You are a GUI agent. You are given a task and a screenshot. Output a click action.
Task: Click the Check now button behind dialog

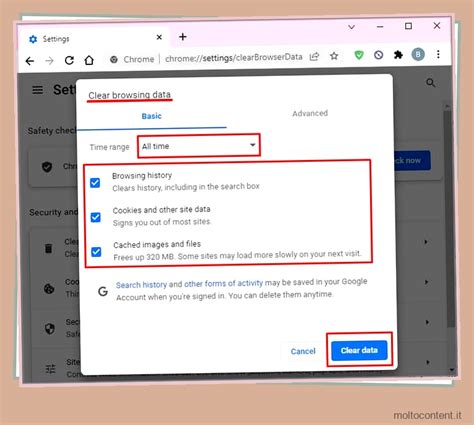pos(412,161)
